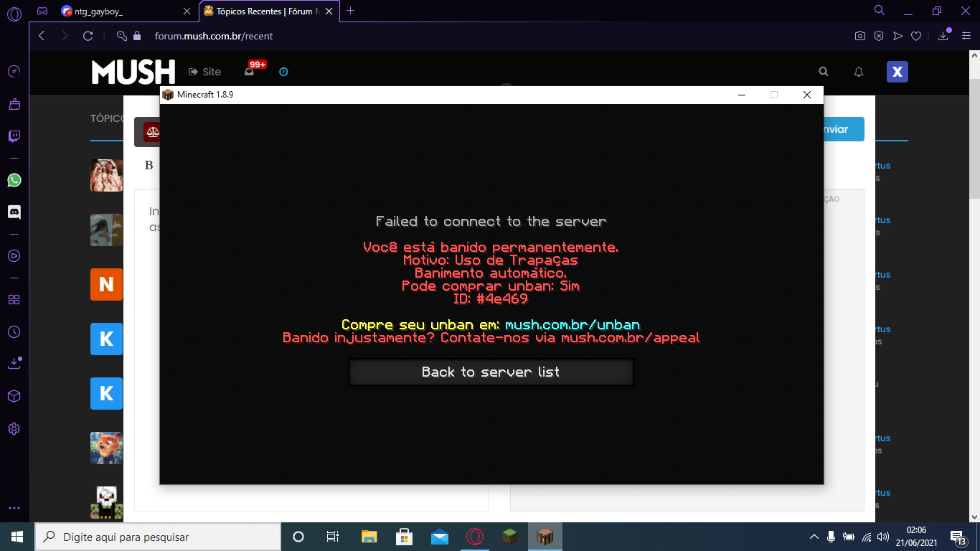980x551 pixels.
Task: Show hidden system tray icons
Action: click(x=814, y=537)
